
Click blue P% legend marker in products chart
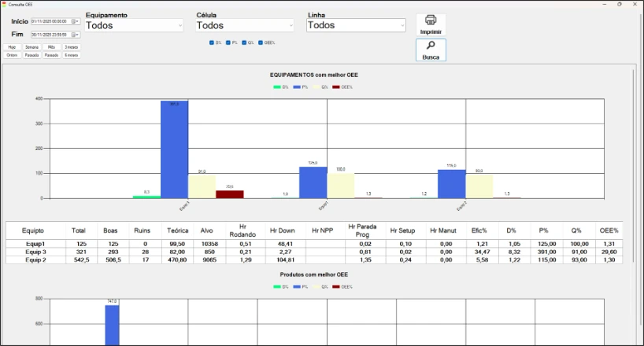click(x=297, y=286)
